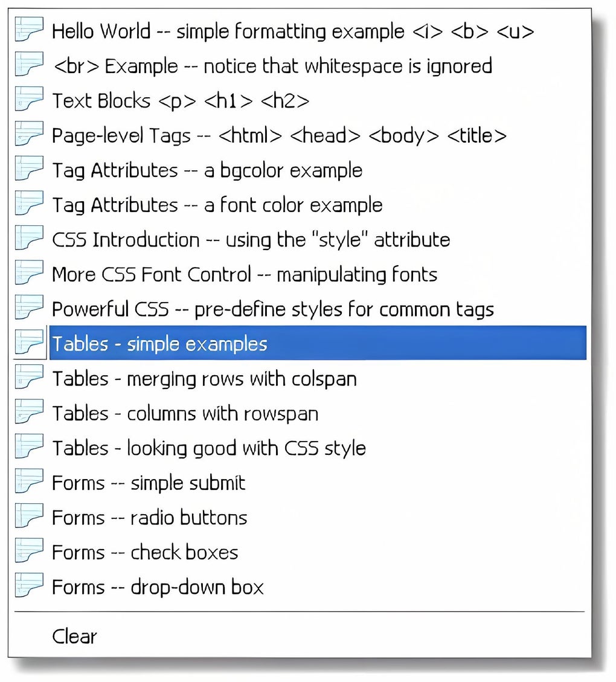Click the icon beside Forms -- radio buttons
Image resolution: width=616 pixels, height=682 pixels.
[x=29, y=517]
